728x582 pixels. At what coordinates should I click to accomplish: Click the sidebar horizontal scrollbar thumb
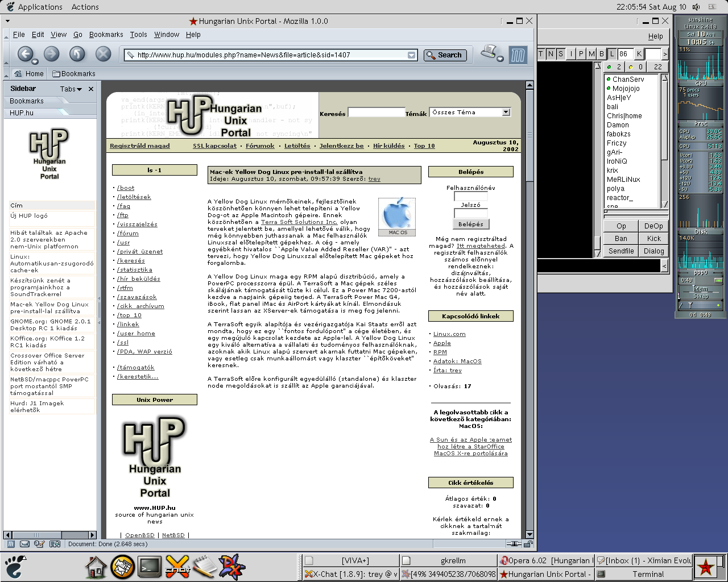pyautogui.click(x=36, y=535)
